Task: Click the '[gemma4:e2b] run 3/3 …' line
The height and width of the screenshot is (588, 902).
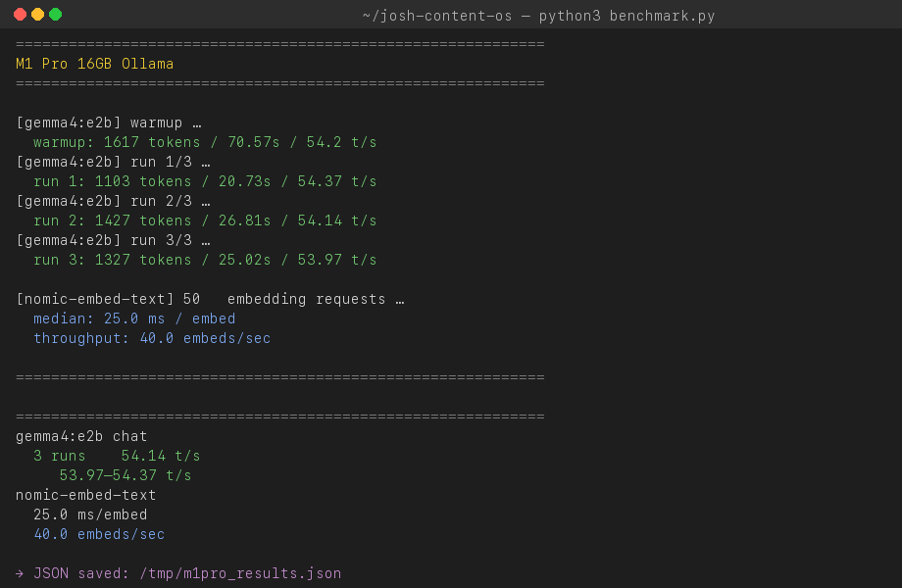Action: point(113,240)
